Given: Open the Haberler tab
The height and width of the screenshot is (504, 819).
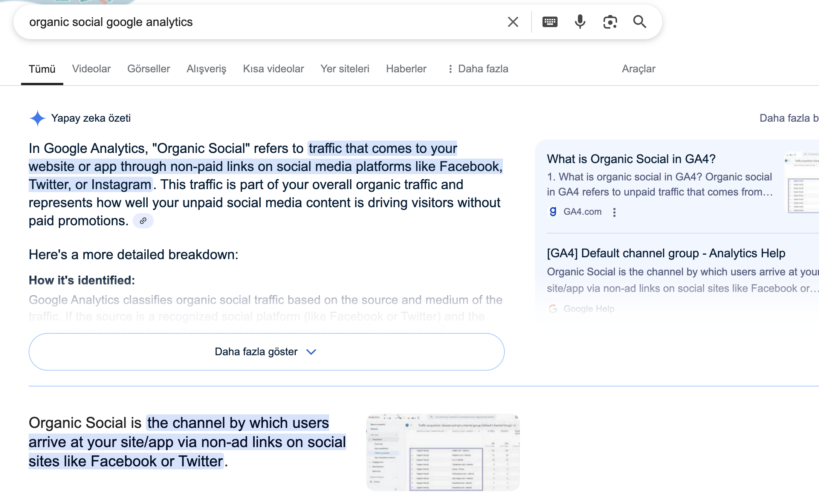Looking at the screenshot, I should point(406,69).
